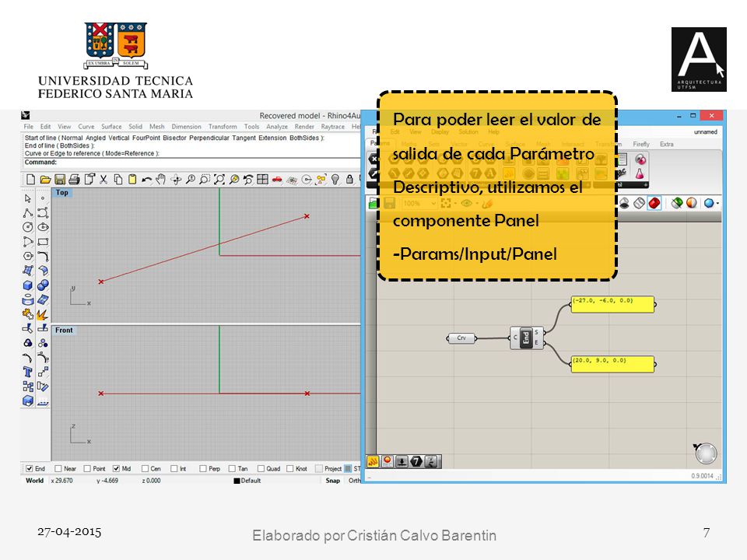Image resolution: width=747 pixels, height=560 pixels.
Task: Click the Copy icon in Rhino toolbar
Action: pos(117,180)
